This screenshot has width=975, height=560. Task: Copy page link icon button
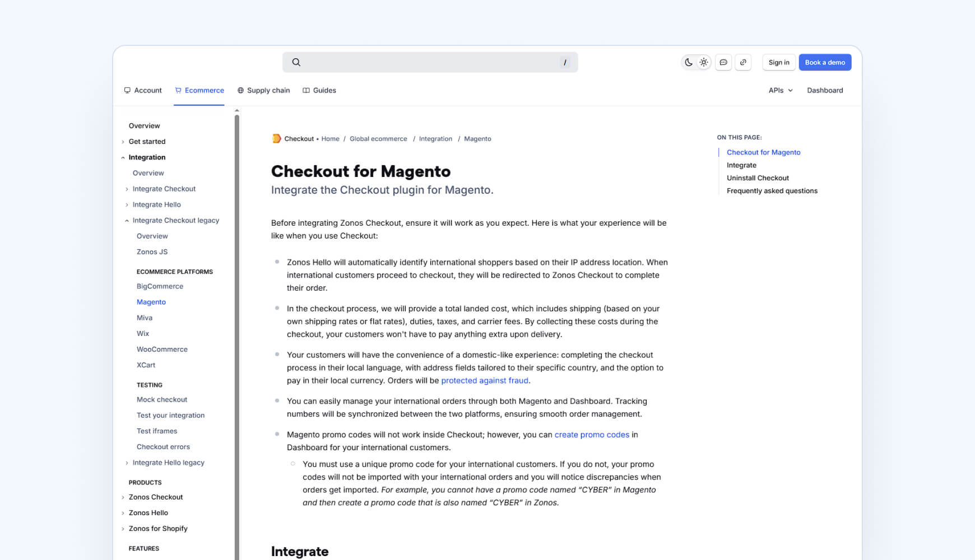click(x=743, y=62)
